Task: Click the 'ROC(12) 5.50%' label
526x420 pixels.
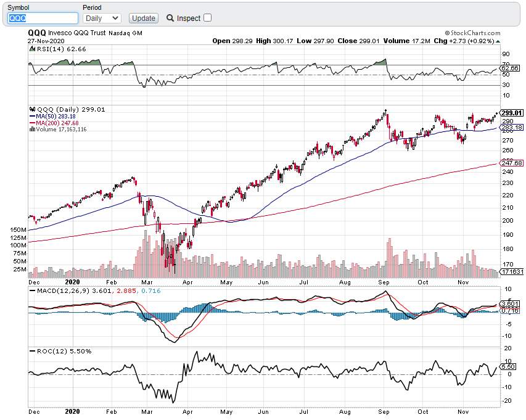Action: (64, 351)
